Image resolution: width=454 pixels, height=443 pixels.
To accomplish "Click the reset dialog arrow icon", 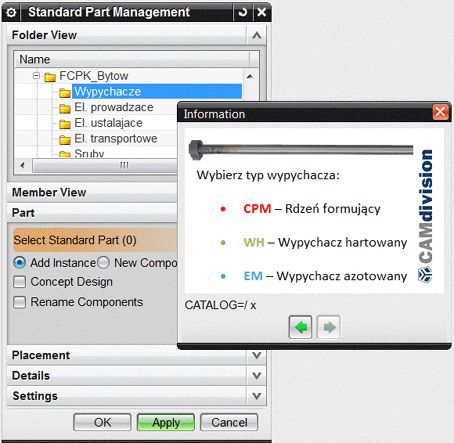I will point(243,13).
